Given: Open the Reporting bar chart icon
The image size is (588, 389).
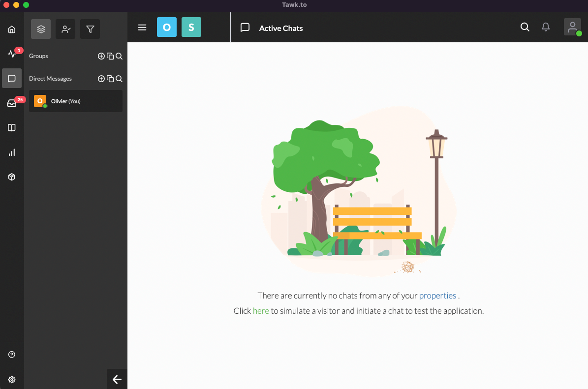Looking at the screenshot, I should point(12,152).
